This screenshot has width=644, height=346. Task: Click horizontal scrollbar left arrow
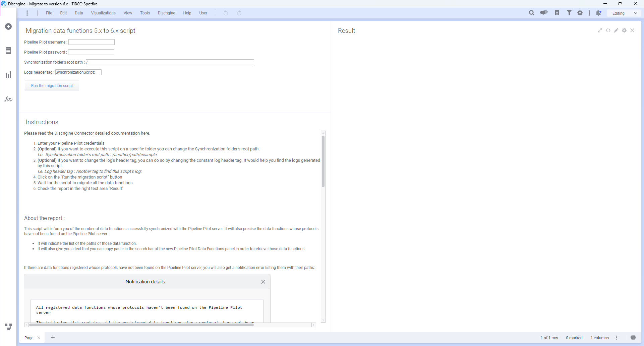[x=26, y=325]
